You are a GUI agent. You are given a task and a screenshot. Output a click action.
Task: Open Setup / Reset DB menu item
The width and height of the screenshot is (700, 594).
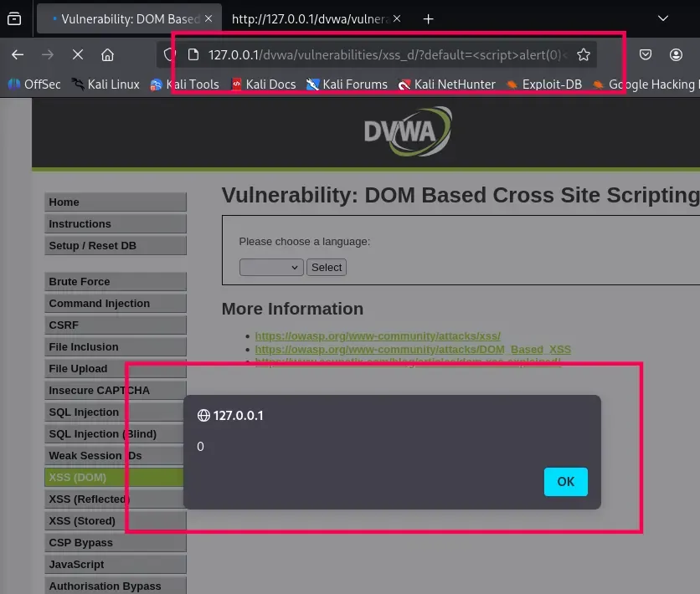pyautogui.click(x=116, y=246)
